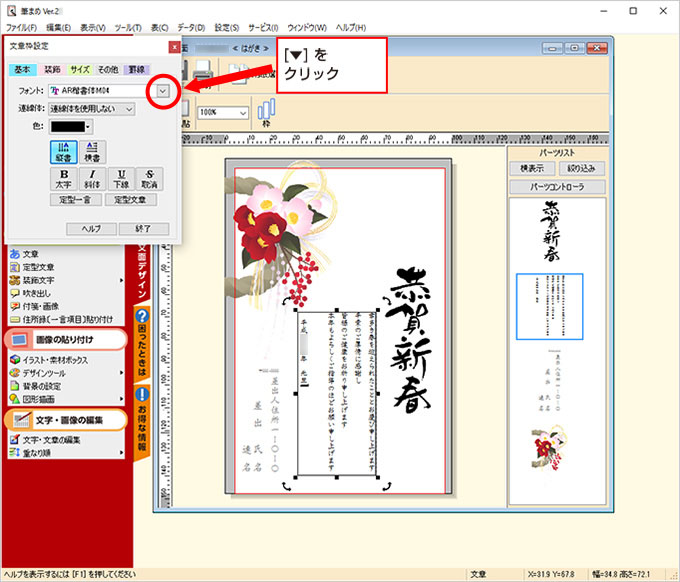Screen dimensions: 680x582
Task: Select the sender address thumbnail in parts list
Action: click(x=549, y=382)
